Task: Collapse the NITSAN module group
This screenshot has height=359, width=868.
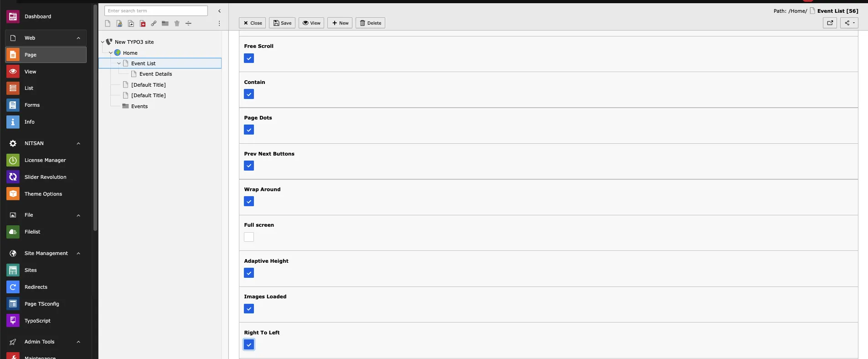Action: (x=78, y=143)
